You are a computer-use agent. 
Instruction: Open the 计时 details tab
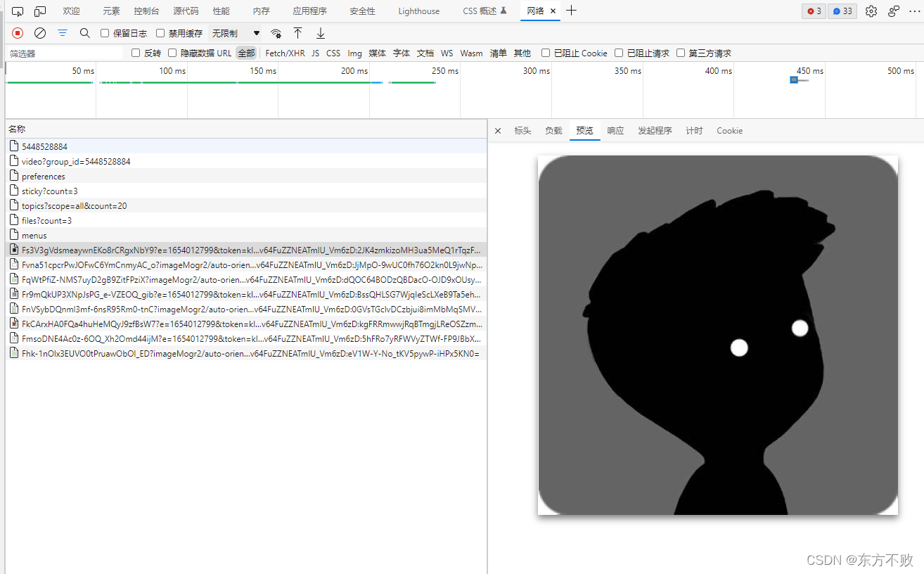[x=694, y=131]
